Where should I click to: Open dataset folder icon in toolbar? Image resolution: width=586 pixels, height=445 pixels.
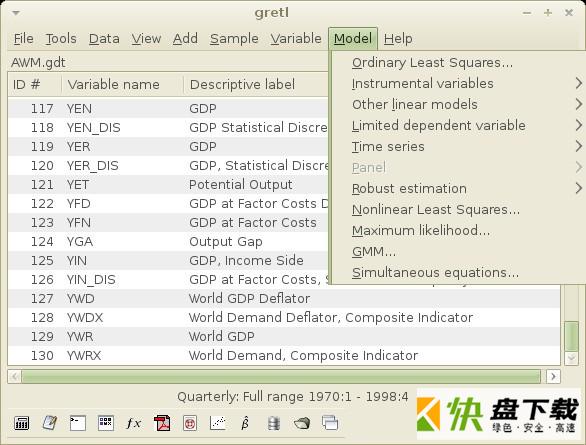[302, 423]
